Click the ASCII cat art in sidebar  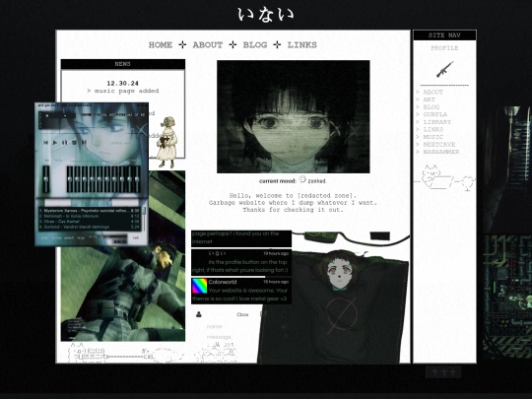(x=444, y=177)
